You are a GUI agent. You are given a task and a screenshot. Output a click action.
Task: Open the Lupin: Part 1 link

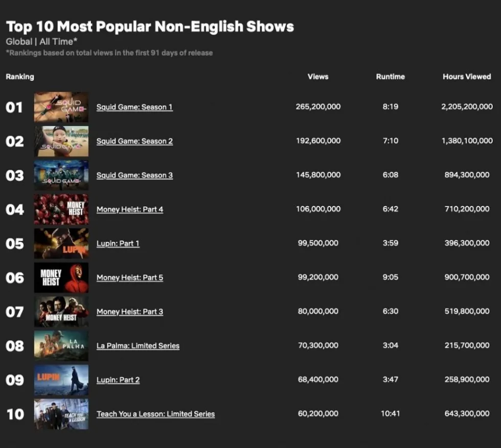pyautogui.click(x=118, y=244)
